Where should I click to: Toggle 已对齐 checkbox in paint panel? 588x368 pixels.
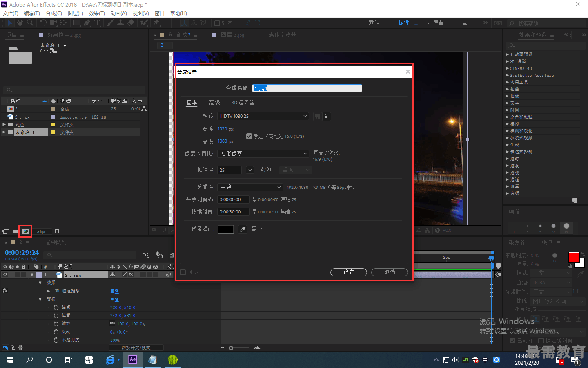point(512,340)
